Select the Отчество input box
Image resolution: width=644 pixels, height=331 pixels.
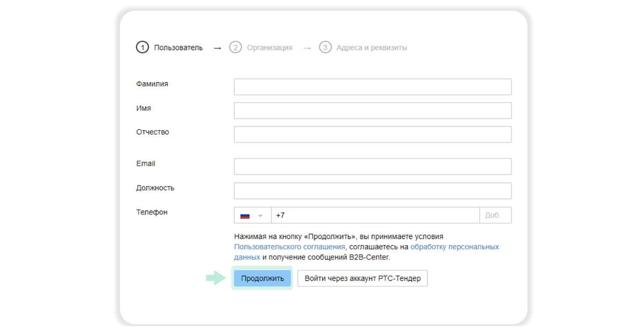tap(372, 134)
